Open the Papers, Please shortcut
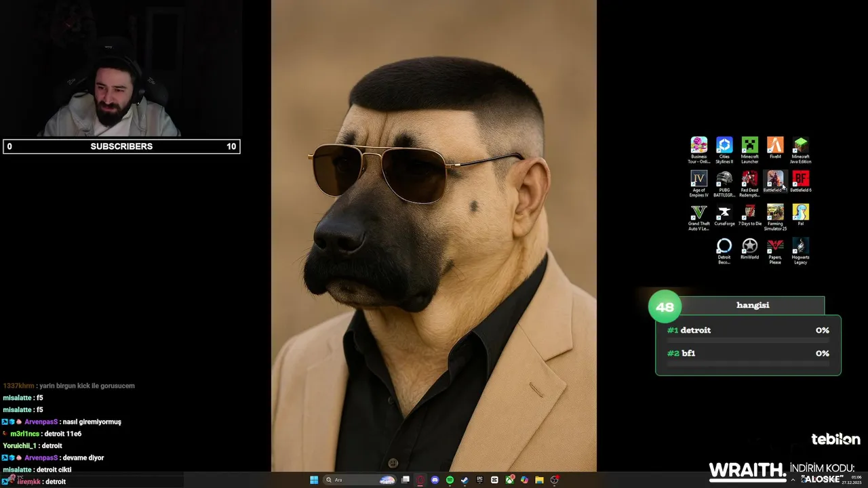This screenshot has width=868, height=488. click(775, 251)
